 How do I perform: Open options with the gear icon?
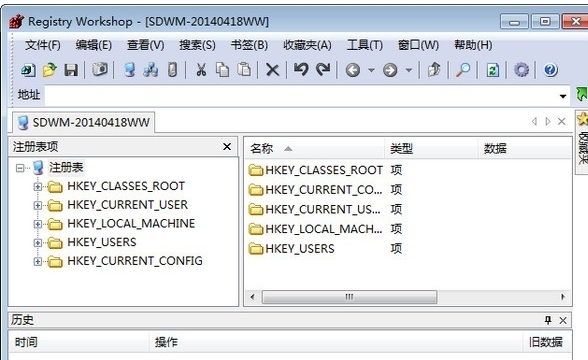click(x=521, y=70)
